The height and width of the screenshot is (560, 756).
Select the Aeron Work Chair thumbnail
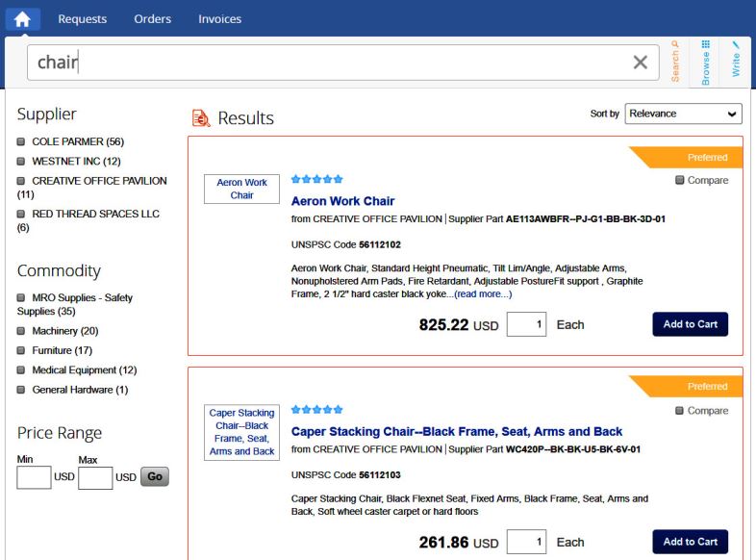coord(242,189)
